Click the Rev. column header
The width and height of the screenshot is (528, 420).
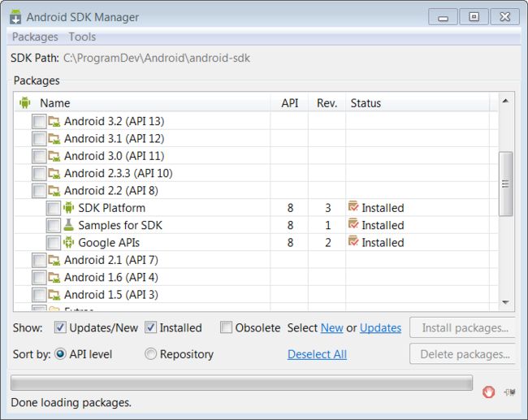327,102
